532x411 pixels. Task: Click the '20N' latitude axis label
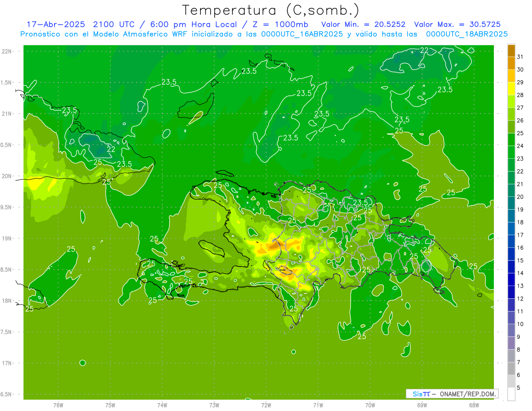pos(7,176)
